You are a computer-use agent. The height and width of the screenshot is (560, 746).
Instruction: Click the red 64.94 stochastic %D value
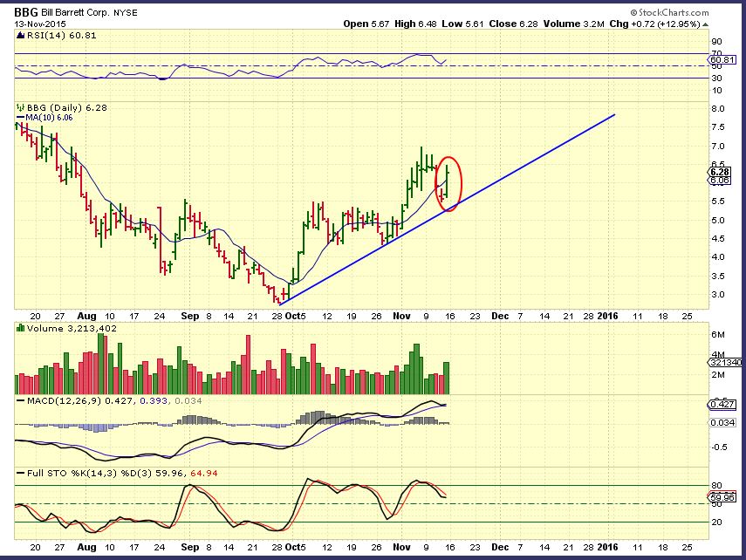[x=204, y=474]
